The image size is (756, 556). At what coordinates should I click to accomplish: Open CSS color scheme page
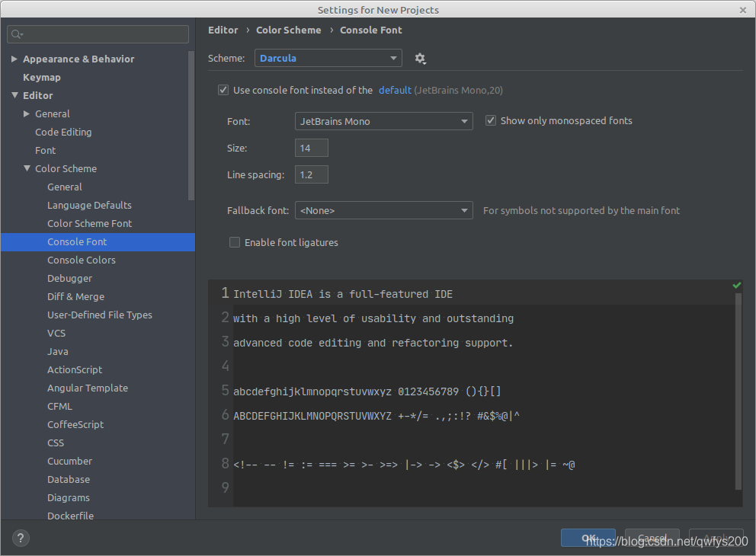coord(56,443)
